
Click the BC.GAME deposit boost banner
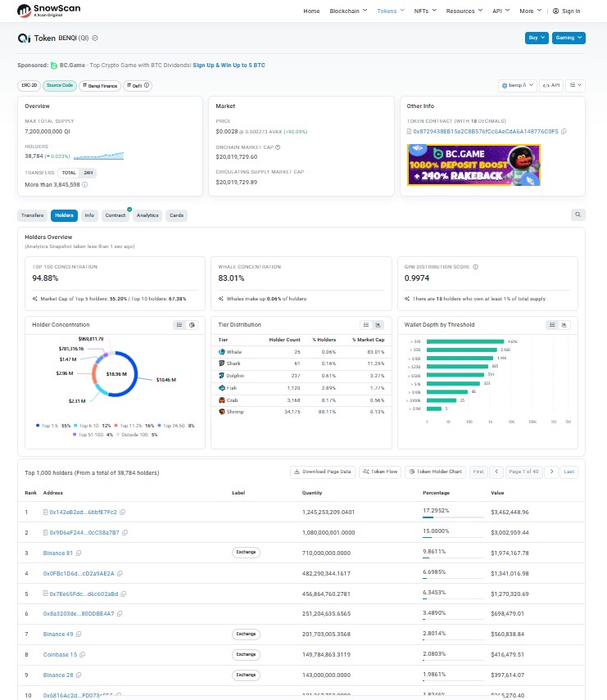474,165
